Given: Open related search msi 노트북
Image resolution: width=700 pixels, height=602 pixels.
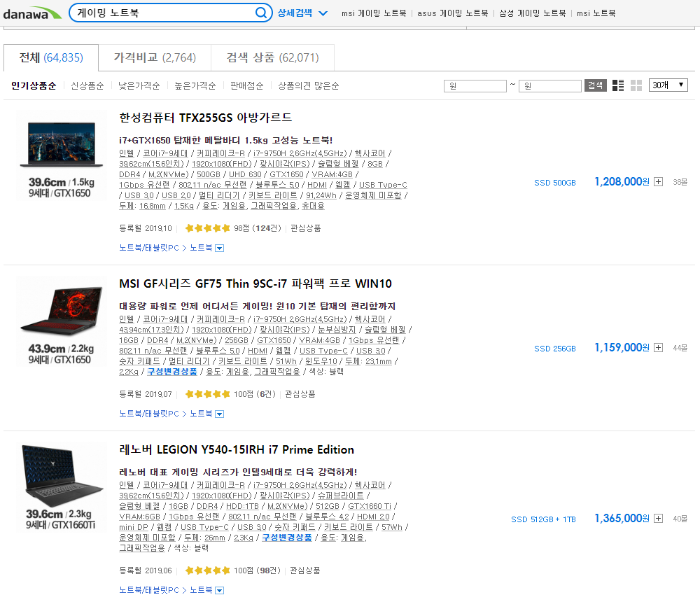Looking at the screenshot, I should 596,13.
